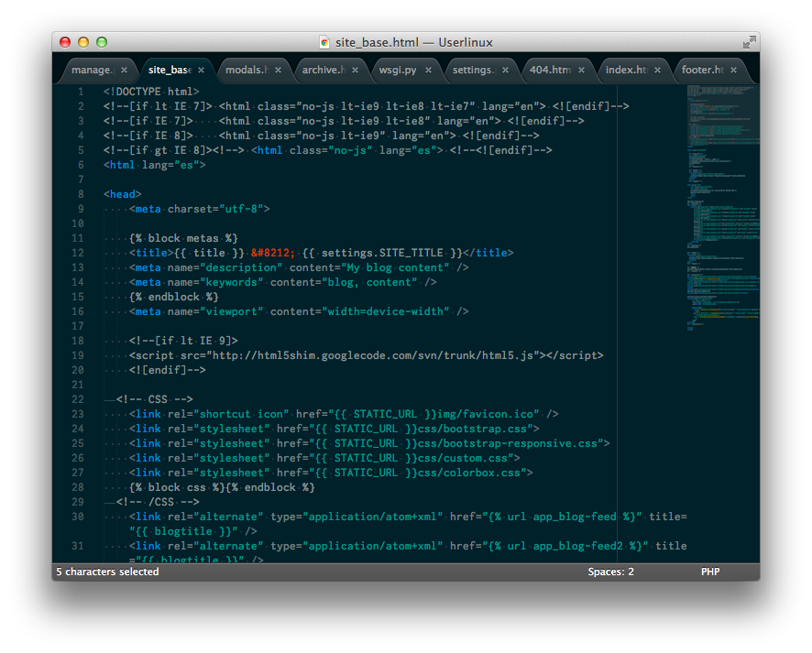Click the <!DOCTYPE html> line
The image size is (812, 653).
tap(151, 92)
